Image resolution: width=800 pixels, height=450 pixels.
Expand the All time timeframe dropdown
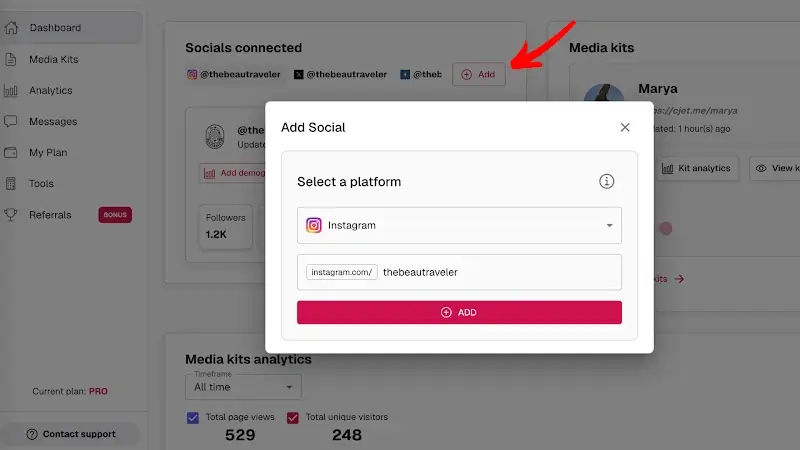tap(243, 387)
